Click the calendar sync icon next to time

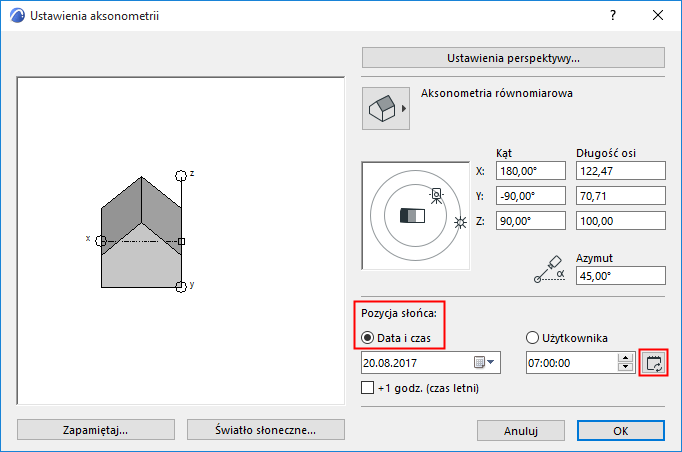pos(654,363)
